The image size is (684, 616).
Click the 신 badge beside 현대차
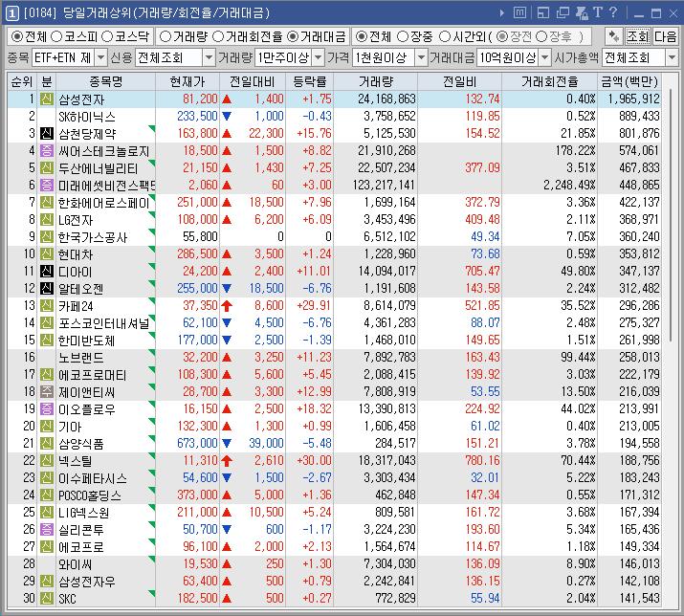point(47,253)
